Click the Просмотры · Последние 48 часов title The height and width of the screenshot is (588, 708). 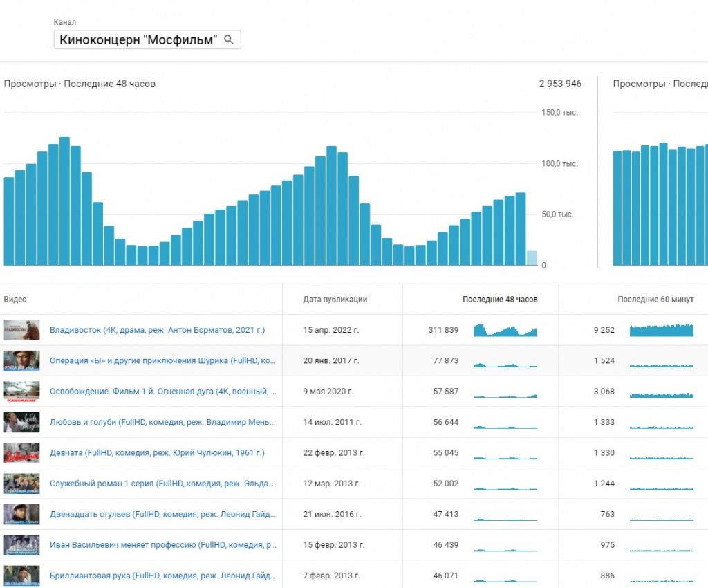(80, 84)
